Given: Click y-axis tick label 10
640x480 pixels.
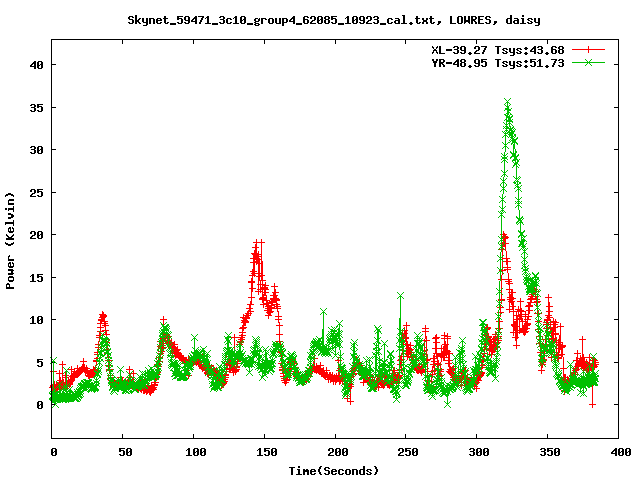Looking at the screenshot, I should [x=36, y=320].
